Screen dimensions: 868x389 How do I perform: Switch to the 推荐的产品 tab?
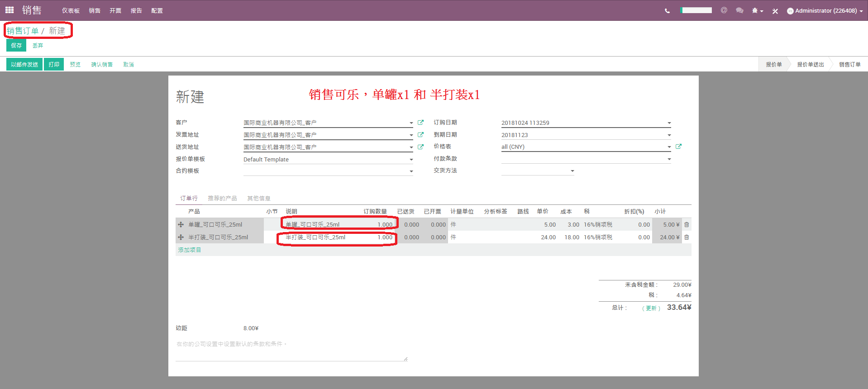(222, 198)
